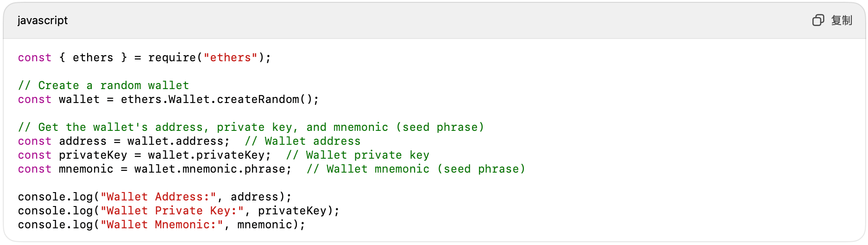Click console.log on the last line
Screen dimensions: 868x245
56,225
